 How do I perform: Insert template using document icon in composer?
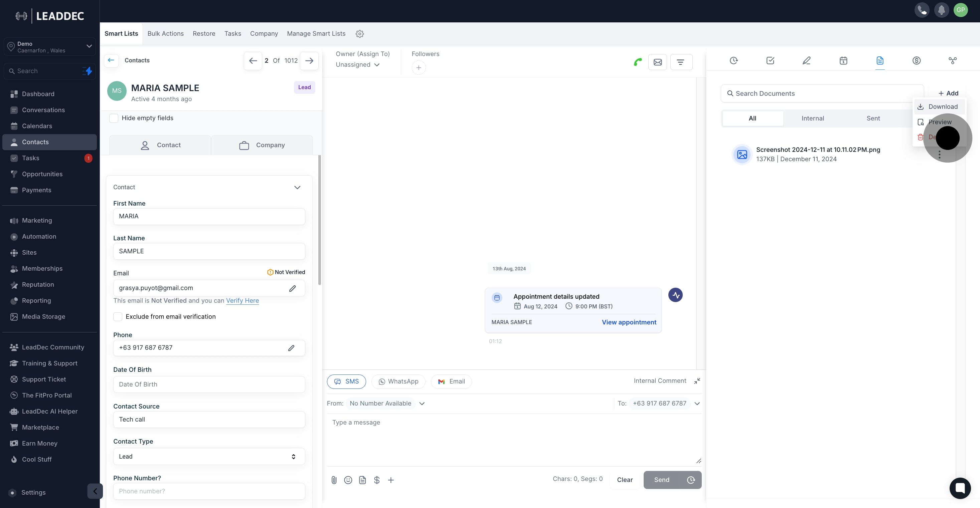362,480
